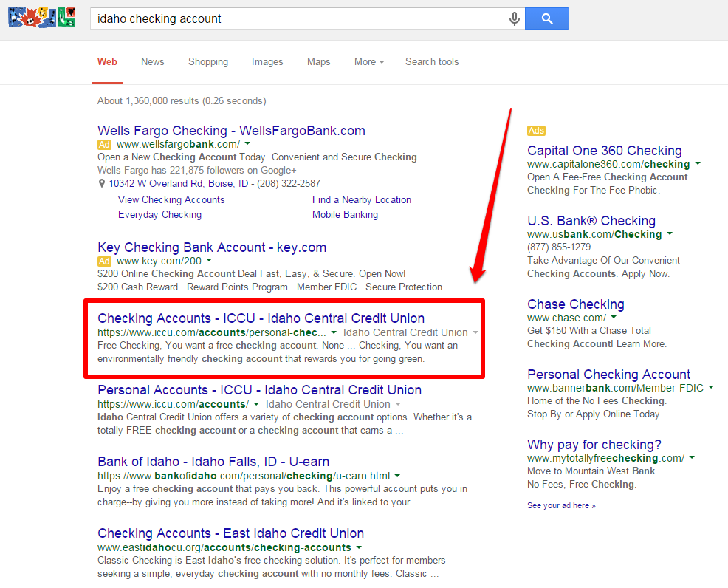728x588 pixels.
Task: Open the dropdown arrow beside www.eastidahocu.org URL
Action: 359,548
